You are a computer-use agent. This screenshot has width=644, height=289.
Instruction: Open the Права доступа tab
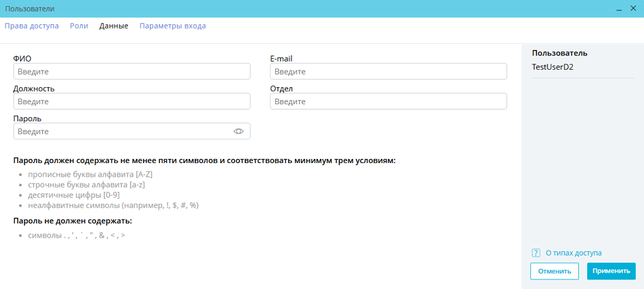click(x=32, y=26)
